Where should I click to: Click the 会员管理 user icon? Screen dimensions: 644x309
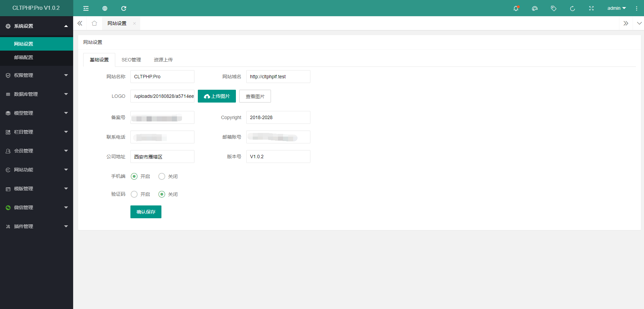8,151
